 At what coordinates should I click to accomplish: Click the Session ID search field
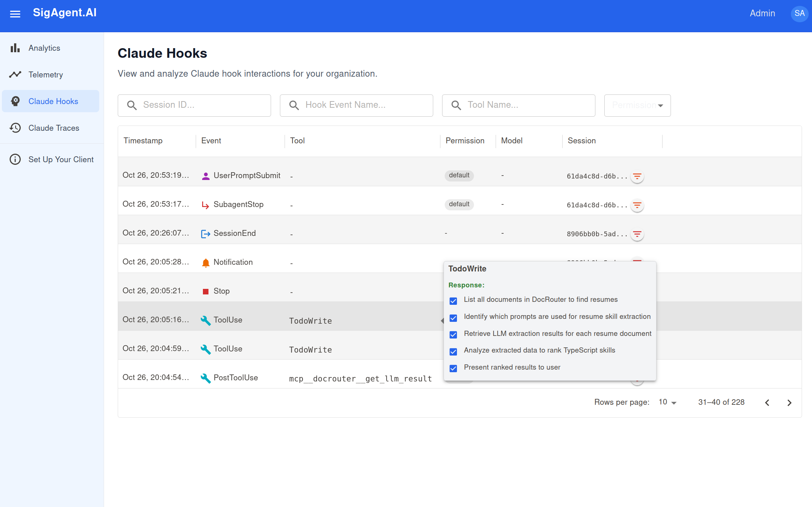pos(194,105)
